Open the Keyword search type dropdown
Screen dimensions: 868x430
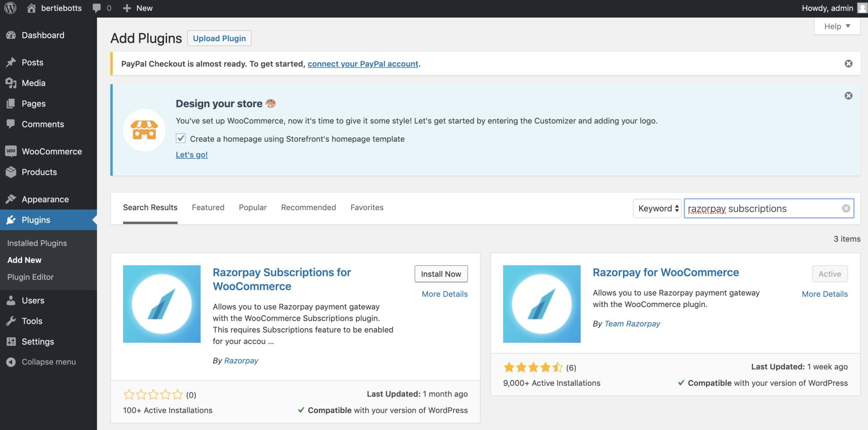click(x=657, y=208)
